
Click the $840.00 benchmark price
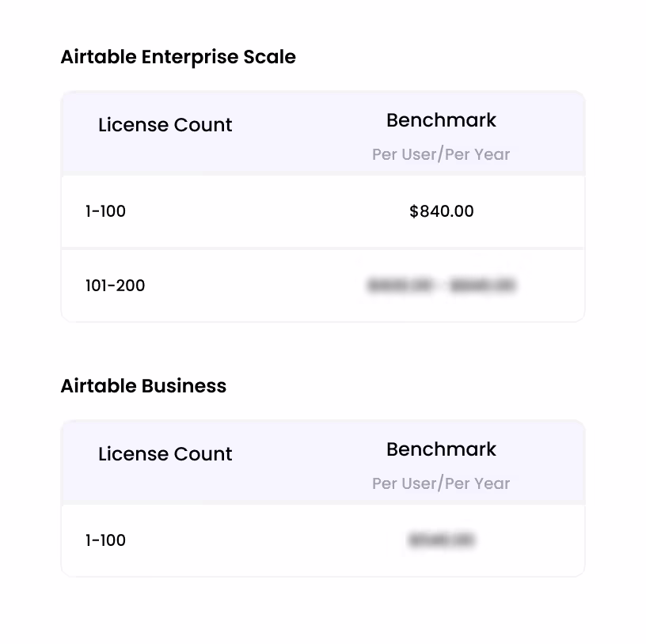pos(441,211)
